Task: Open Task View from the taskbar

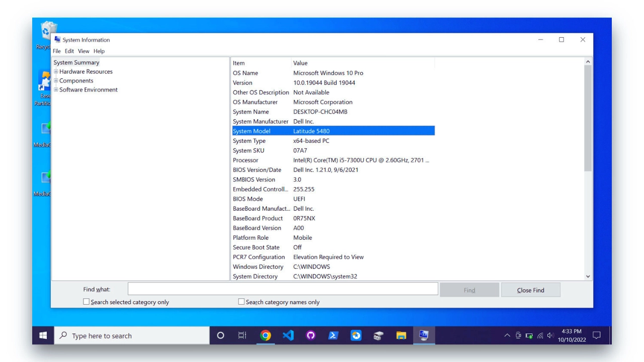Action: (242, 335)
